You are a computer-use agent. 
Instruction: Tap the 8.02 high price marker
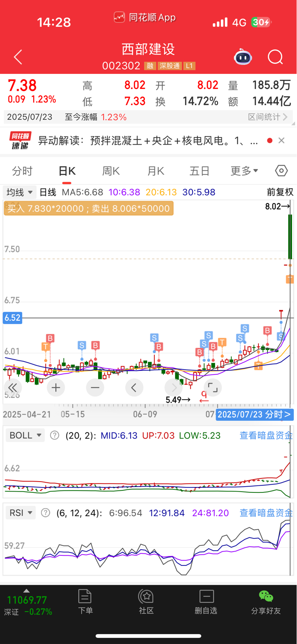coord(277,207)
